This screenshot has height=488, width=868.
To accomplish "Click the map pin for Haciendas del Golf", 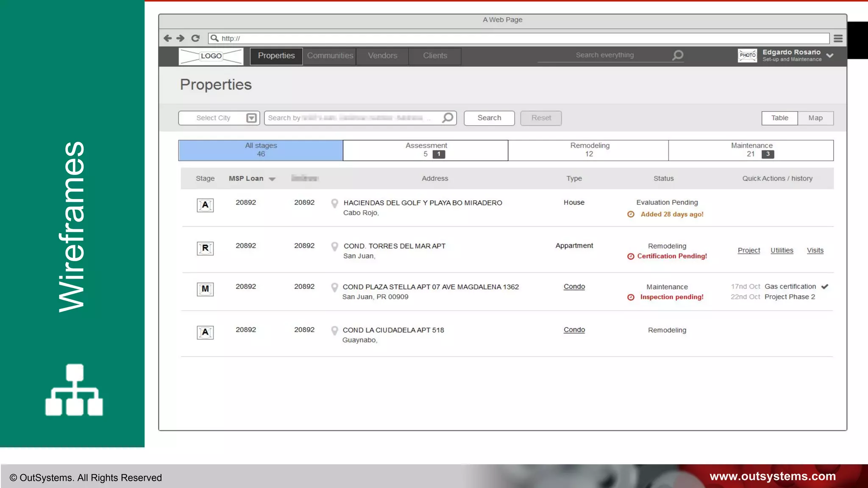I will [x=334, y=203].
